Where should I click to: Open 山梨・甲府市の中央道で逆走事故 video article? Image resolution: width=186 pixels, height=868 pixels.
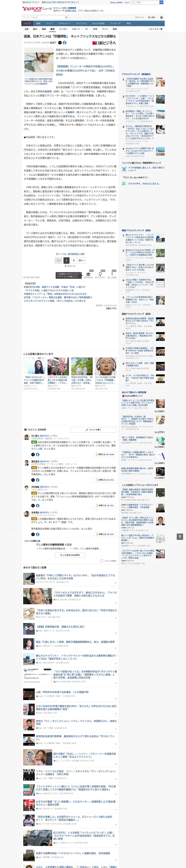pyautogui.click(x=62, y=692)
